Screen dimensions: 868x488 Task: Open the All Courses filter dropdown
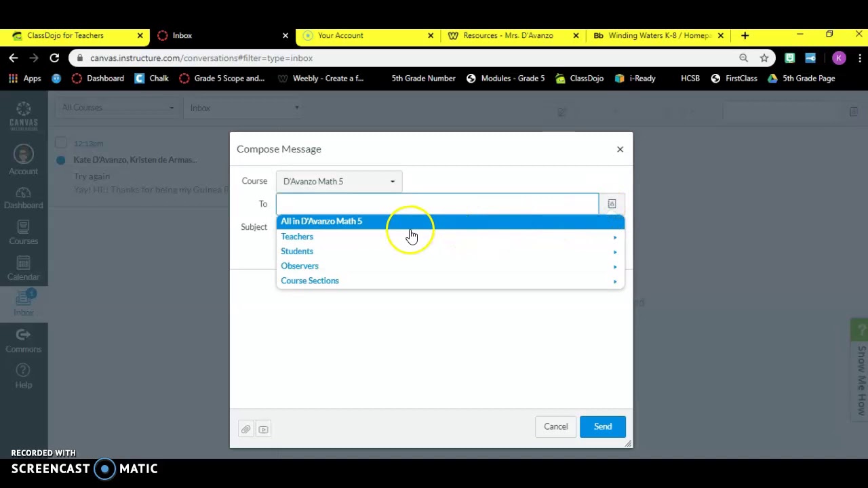(117, 108)
